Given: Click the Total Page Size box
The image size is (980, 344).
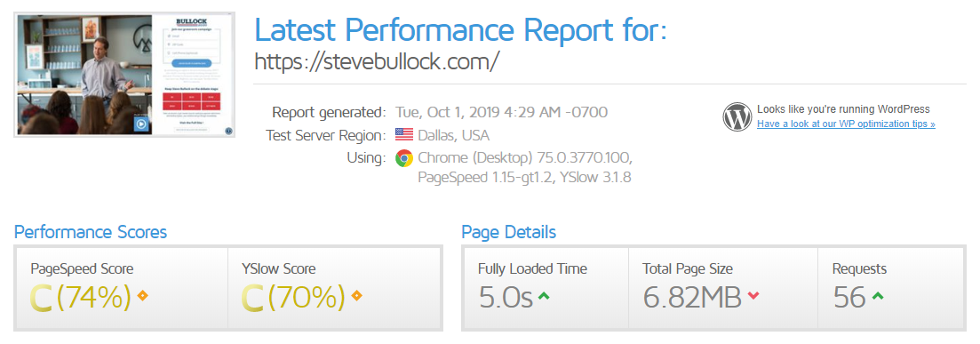Looking at the screenshot, I should pyautogui.click(x=723, y=288).
